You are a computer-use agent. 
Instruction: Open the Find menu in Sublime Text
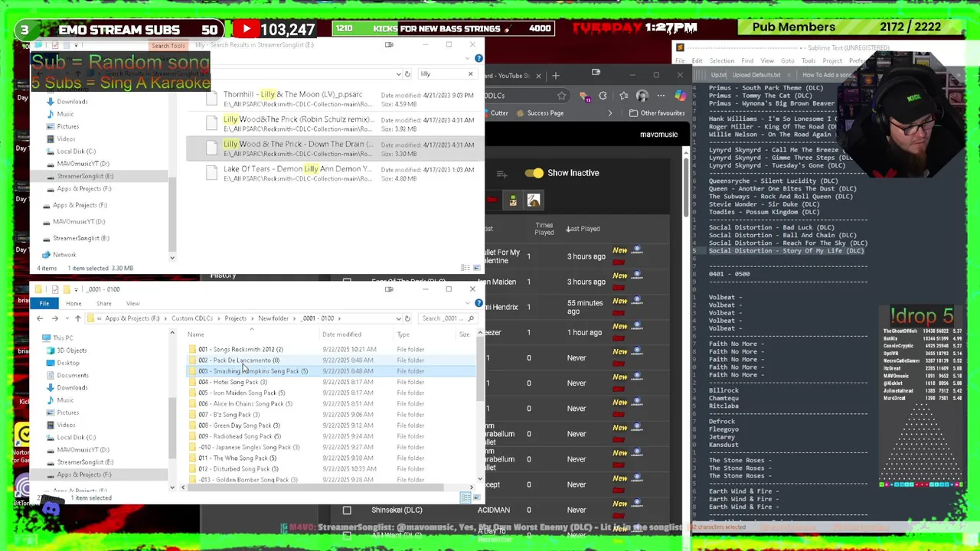(747, 61)
